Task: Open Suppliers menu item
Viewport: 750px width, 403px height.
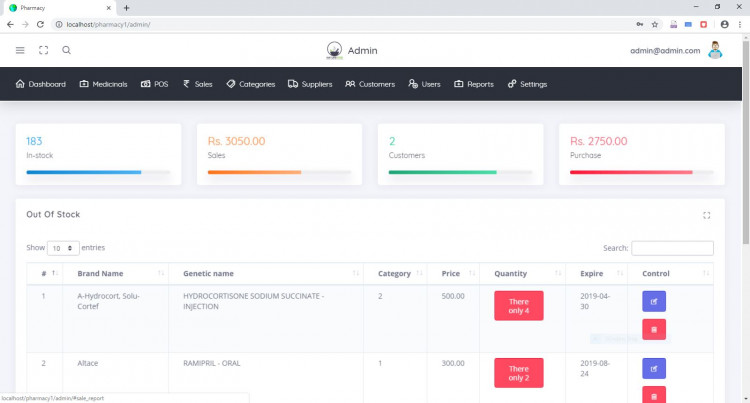Action: (x=310, y=84)
